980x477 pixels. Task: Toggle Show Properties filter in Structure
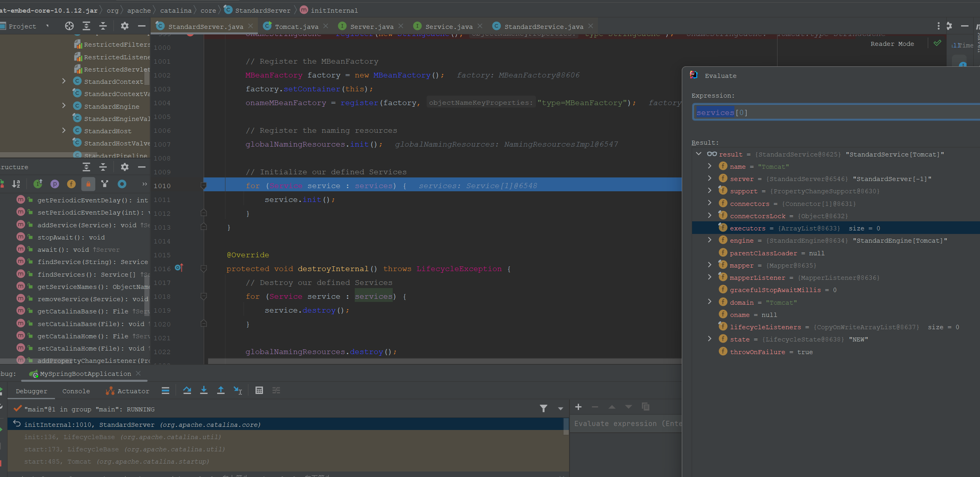[x=55, y=184]
